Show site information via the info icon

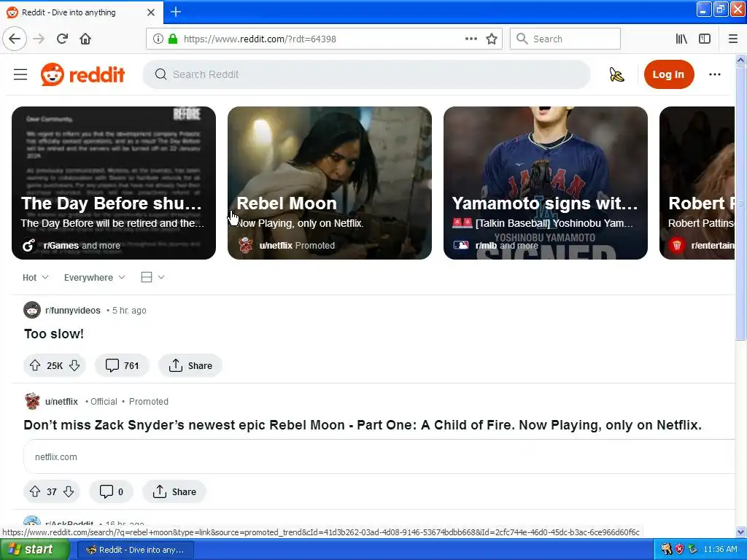158,39
